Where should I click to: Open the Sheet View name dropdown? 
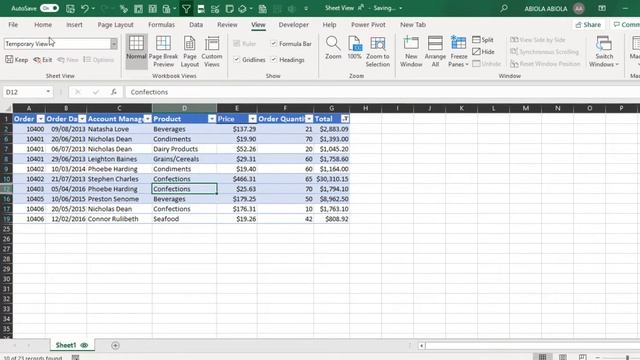coord(114,44)
